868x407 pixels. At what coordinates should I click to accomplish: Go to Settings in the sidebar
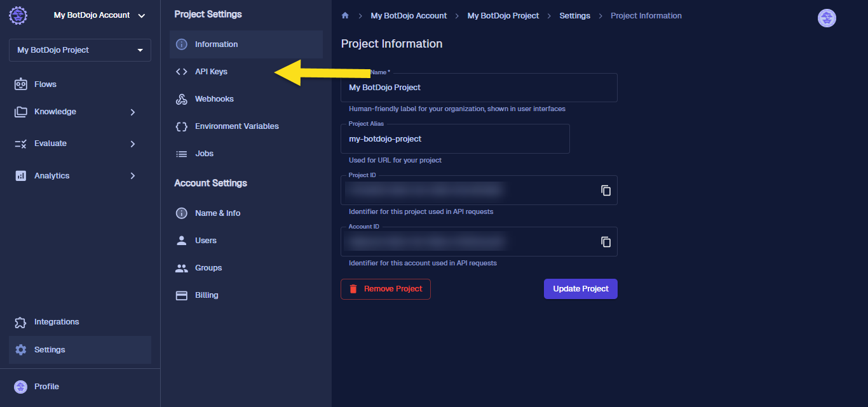tap(80, 350)
